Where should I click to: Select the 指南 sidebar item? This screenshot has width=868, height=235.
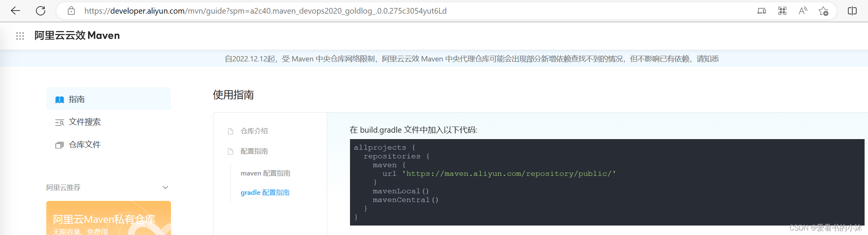(108, 99)
